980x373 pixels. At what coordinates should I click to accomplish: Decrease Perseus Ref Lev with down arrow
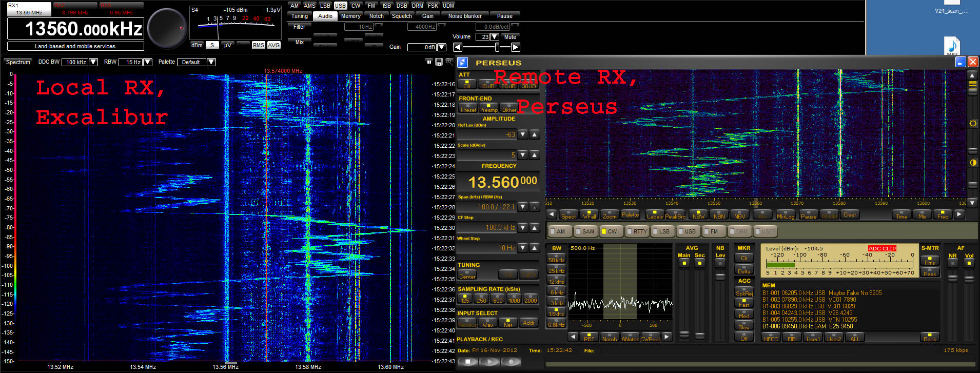[522, 134]
